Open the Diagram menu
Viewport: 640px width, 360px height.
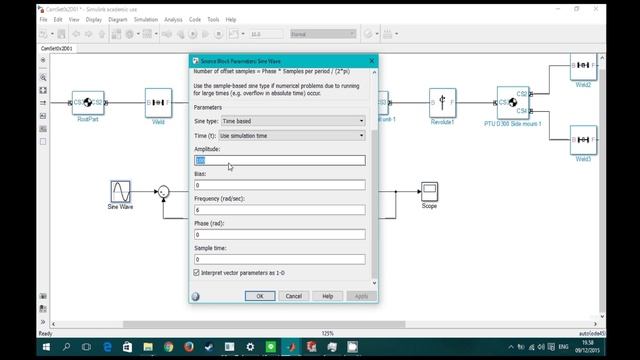[x=118, y=20]
